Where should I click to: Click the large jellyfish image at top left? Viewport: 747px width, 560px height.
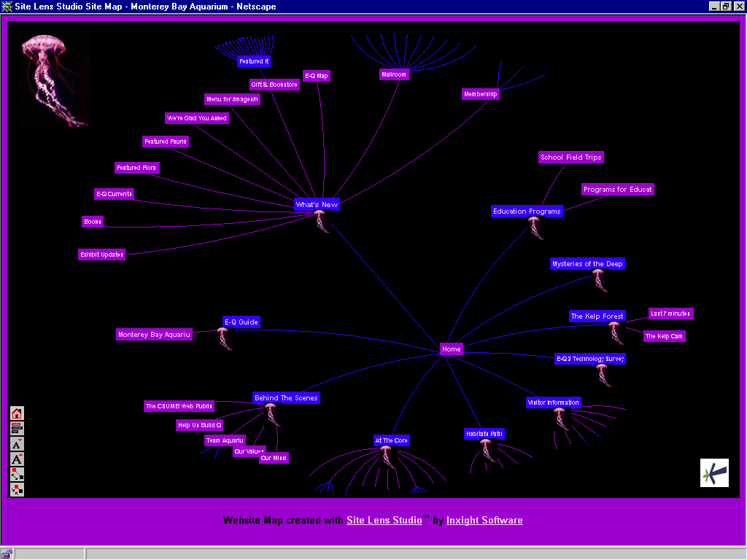tap(55, 80)
